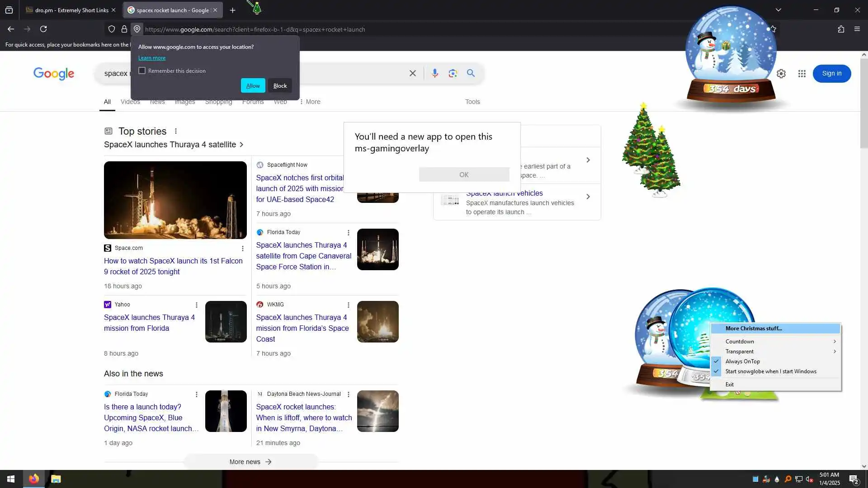Screen dimensions: 868x488
Task: Open Firefox extensions puzzle icon
Action: [x=840, y=29]
